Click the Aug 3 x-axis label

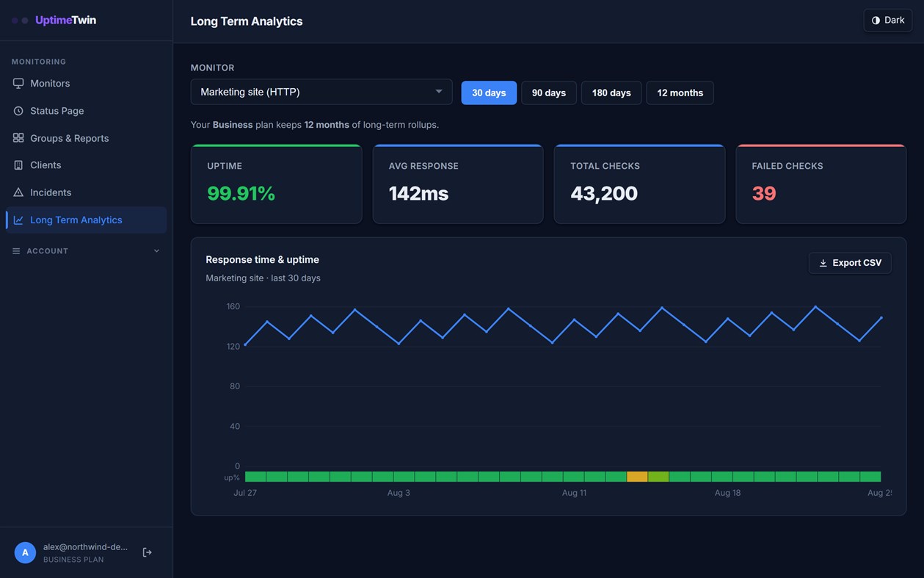(399, 493)
